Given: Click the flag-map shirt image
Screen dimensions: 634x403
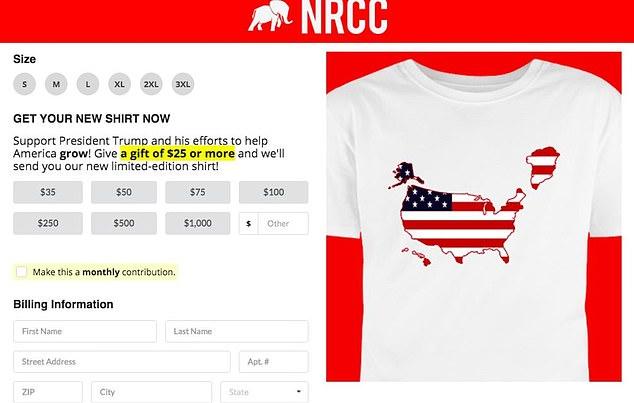Looking at the screenshot, I should click(474, 217).
